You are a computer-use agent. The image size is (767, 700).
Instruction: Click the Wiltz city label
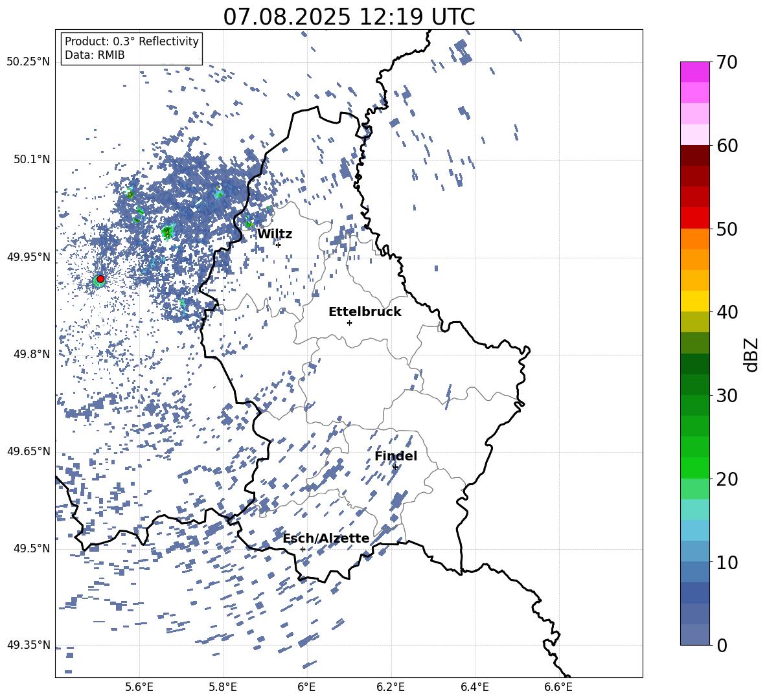click(x=275, y=234)
